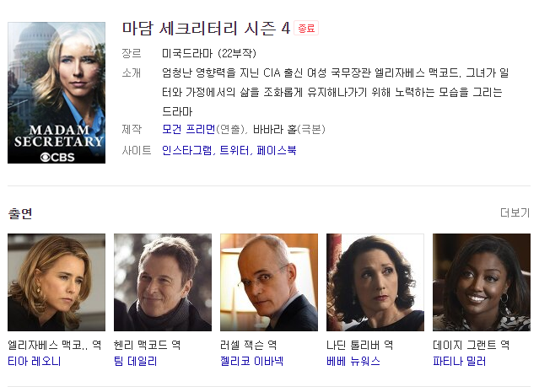
Task: Expand cast list with 더보기
Action: tap(515, 213)
